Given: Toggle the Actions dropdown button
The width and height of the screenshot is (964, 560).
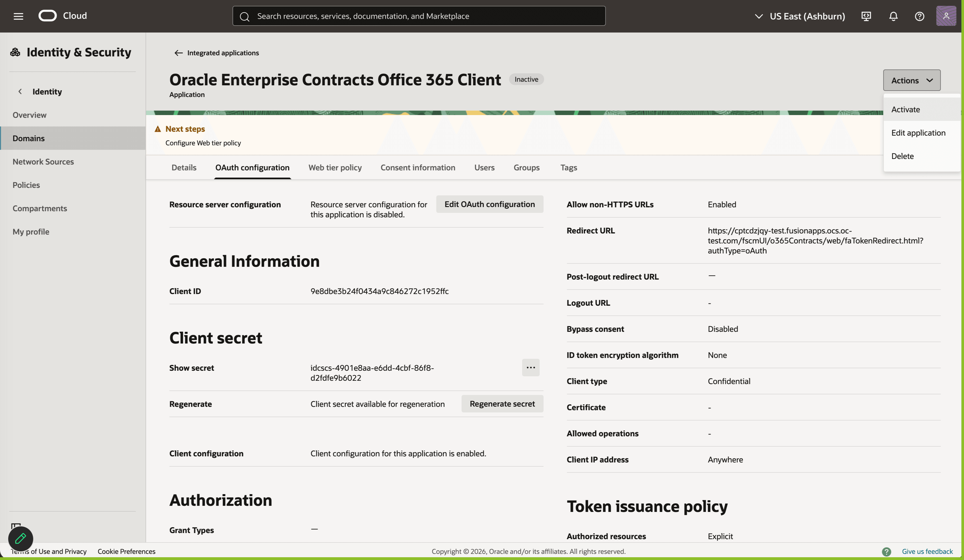Looking at the screenshot, I should pos(911,80).
